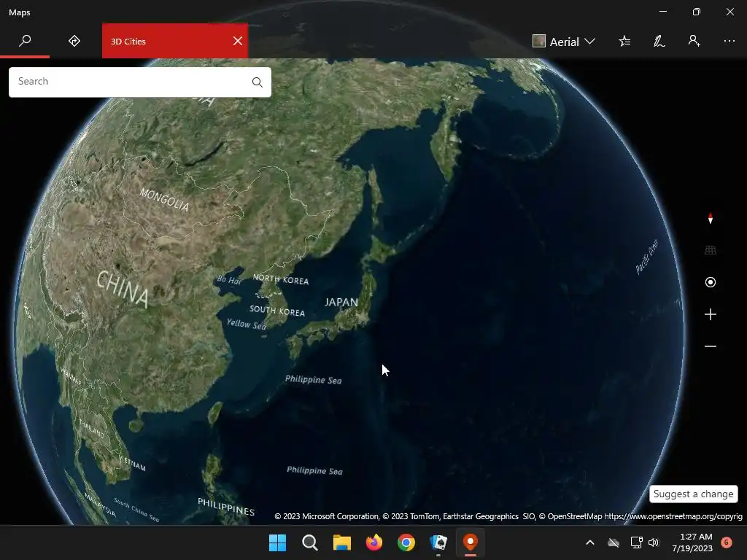The image size is (747, 560).
Task: Expand hidden system tray icons chevron
Action: (x=589, y=542)
